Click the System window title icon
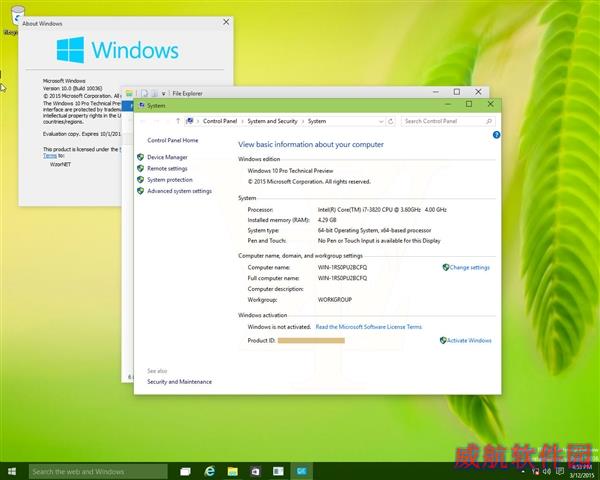 [x=142, y=105]
